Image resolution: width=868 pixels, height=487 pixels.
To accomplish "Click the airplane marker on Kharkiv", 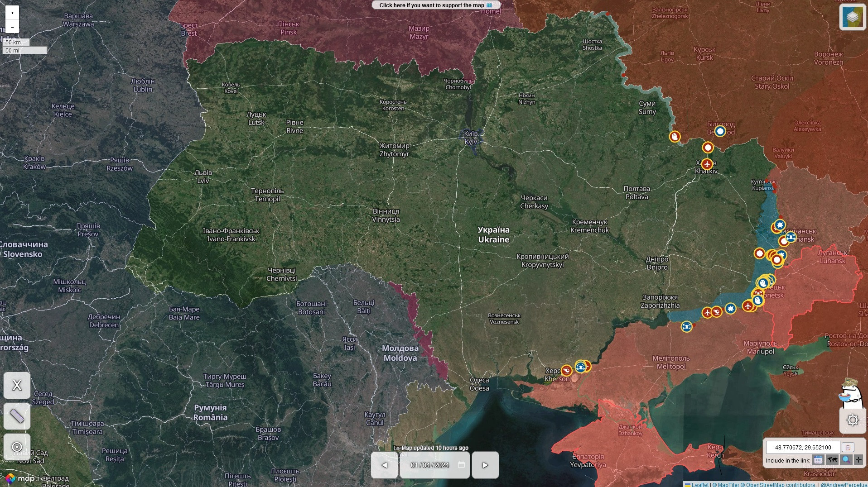I will coord(707,164).
